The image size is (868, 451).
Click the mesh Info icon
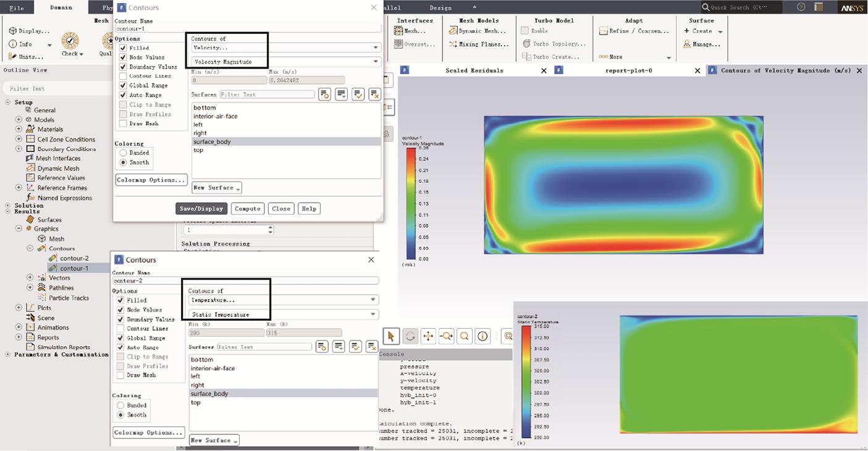coord(12,44)
